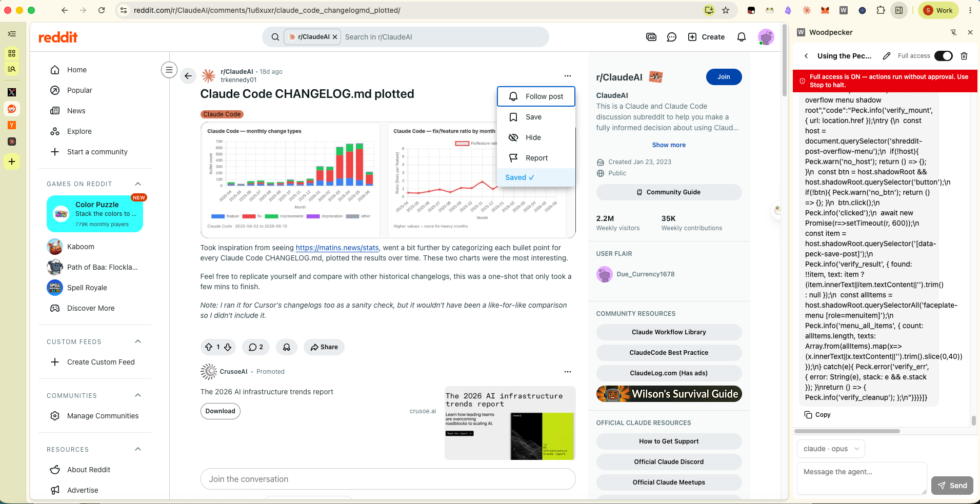Open the promoted CrusoeAI post overflow menu

(x=567, y=372)
